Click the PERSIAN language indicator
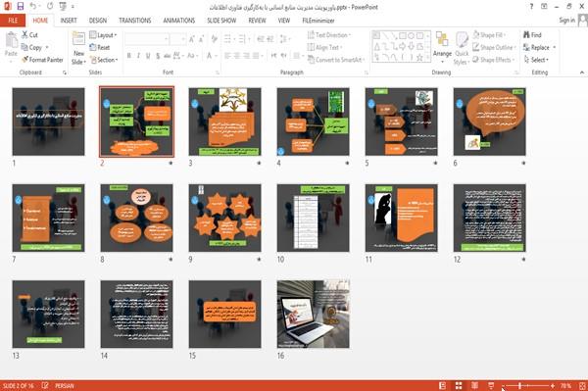The height and width of the screenshot is (391, 588). (65, 386)
